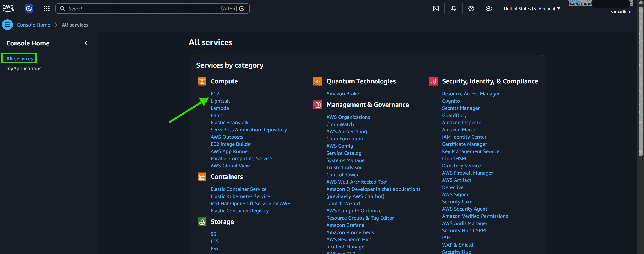The width and height of the screenshot is (644, 254).
Task: Open Red Hat OpenShift Service on AWS
Action: pyautogui.click(x=250, y=204)
